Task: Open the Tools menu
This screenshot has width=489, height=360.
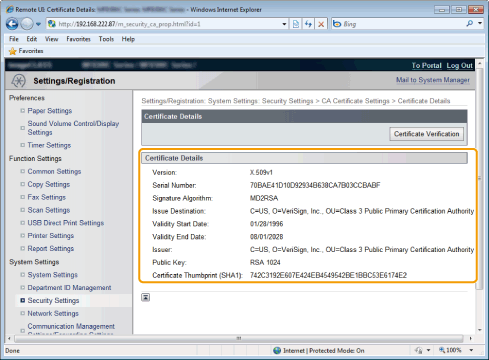Action: coord(106,39)
